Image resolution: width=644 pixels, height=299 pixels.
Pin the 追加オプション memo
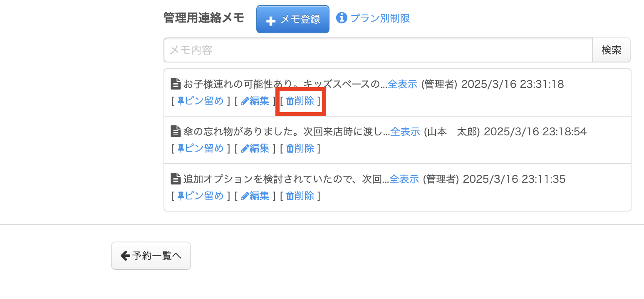[x=201, y=196]
